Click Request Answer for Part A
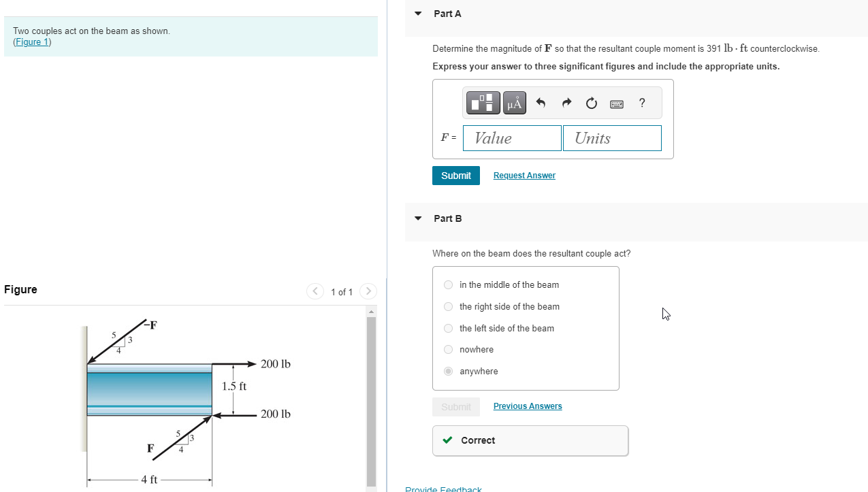This screenshot has width=868, height=492. click(x=524, y=175)
